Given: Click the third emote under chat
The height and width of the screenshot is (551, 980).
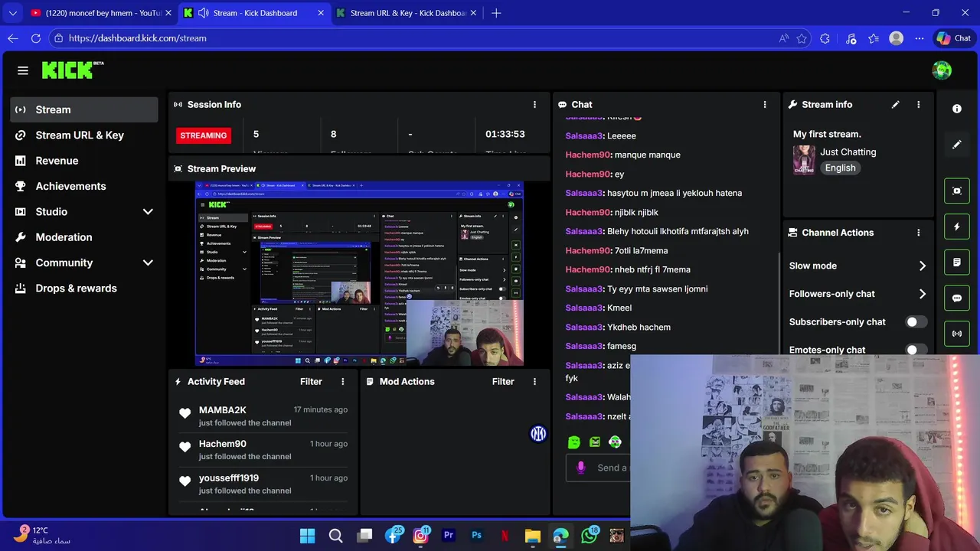Looking at the screenshot, I should click(615, 442).
